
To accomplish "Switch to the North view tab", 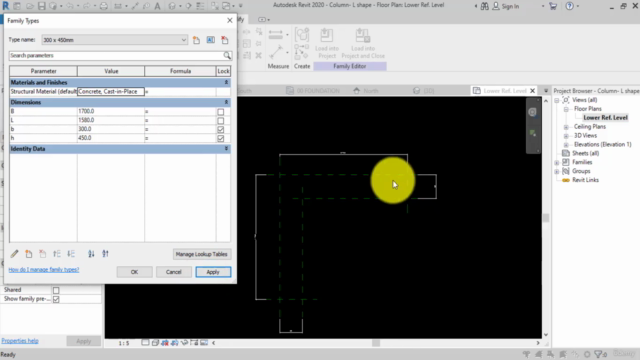I will click(x=366, y=91).
